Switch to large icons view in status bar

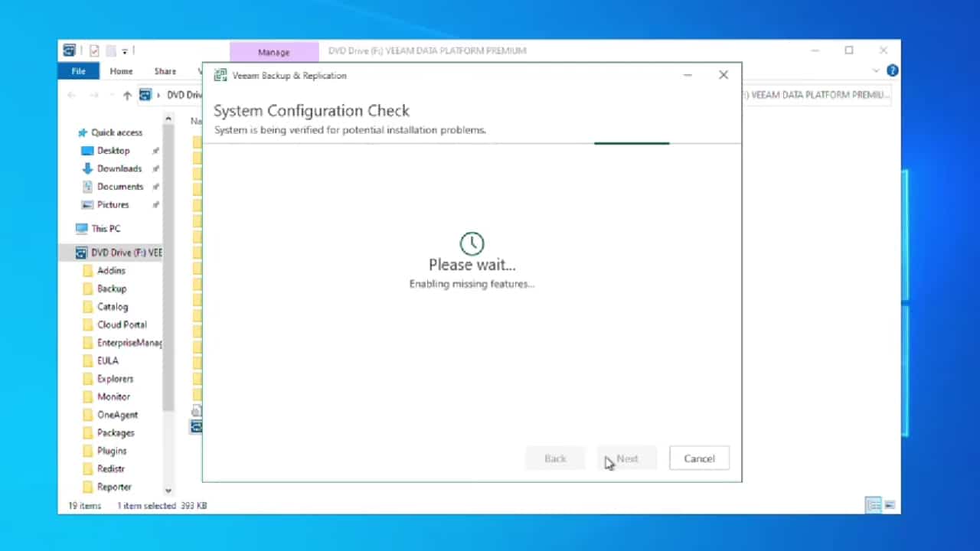pos(890,505)
